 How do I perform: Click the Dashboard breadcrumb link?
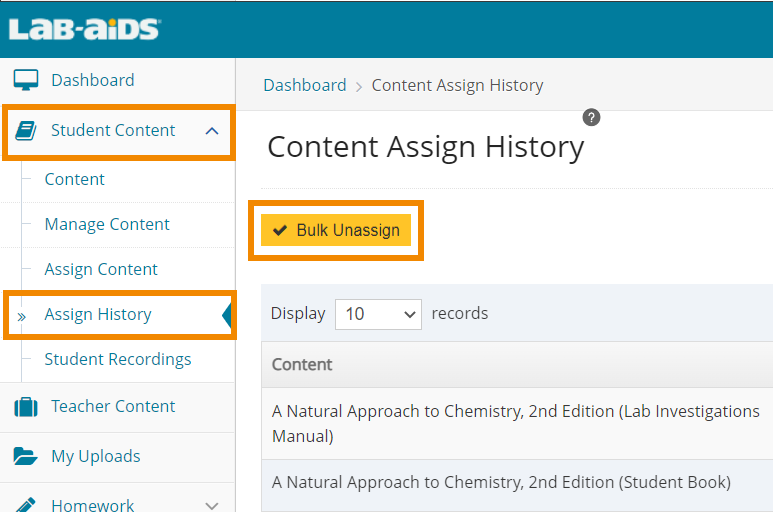tap(304, 86)
